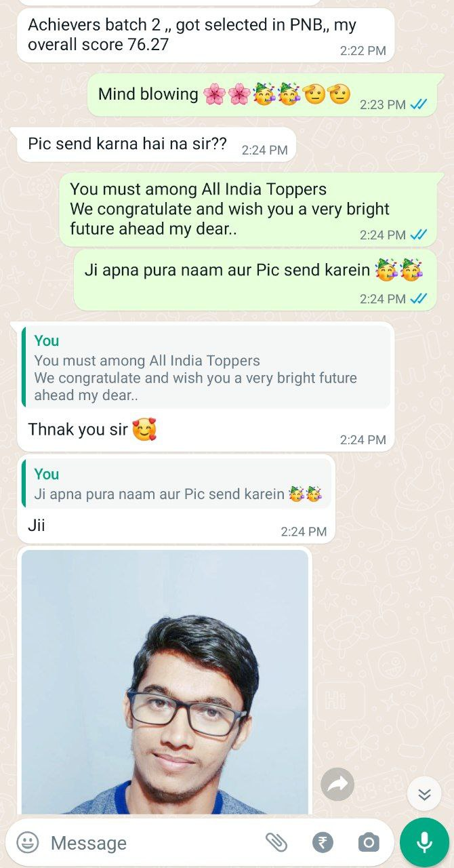Viewport: 454px width, 868px height.
Task: Focus the Message text input field
Action: (152, 842)
